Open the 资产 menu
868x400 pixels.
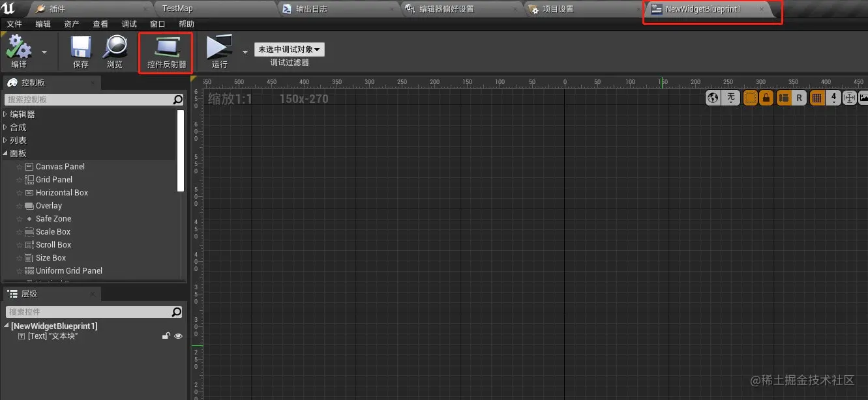point(72,24)
